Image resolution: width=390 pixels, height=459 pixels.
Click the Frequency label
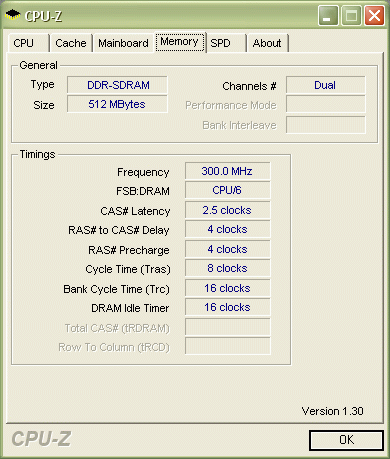coord(143,172)
